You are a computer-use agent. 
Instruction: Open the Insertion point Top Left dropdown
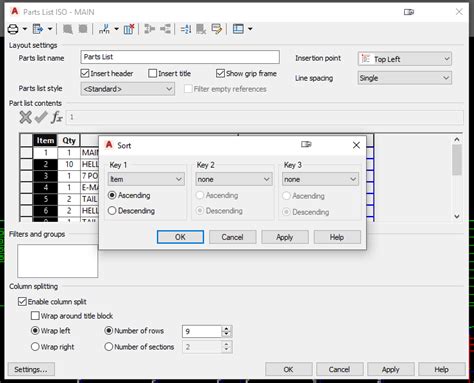tap(405, 59)
